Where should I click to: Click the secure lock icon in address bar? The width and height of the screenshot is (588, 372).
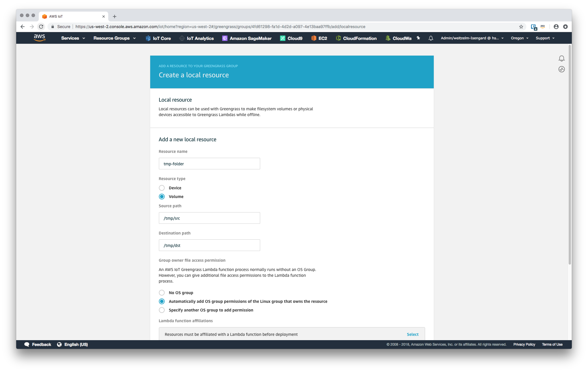tap(52, 27)
